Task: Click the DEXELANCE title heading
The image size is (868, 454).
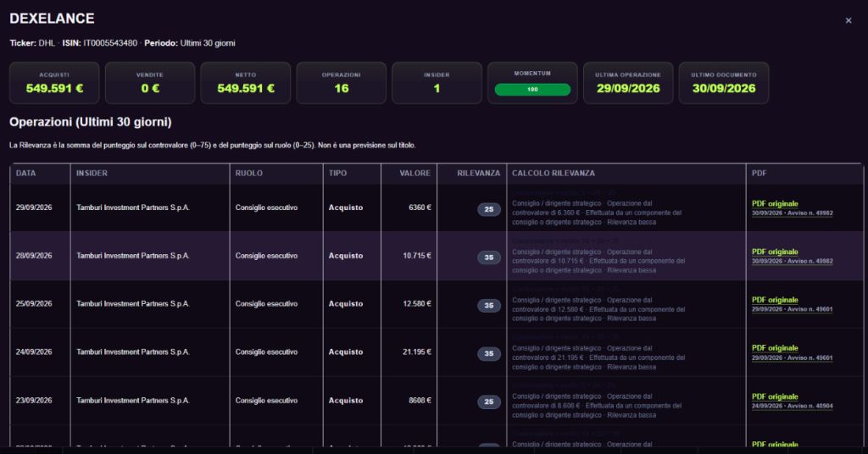Action: [52, 19]
